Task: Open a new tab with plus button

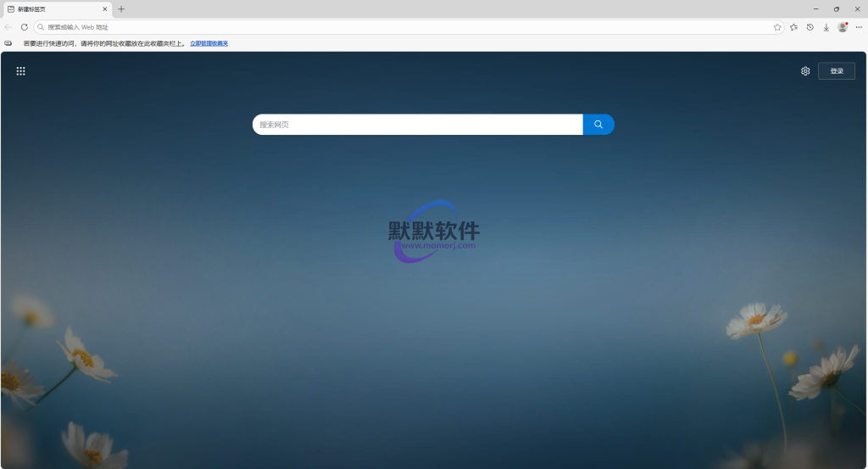Action: click(121, 9)
